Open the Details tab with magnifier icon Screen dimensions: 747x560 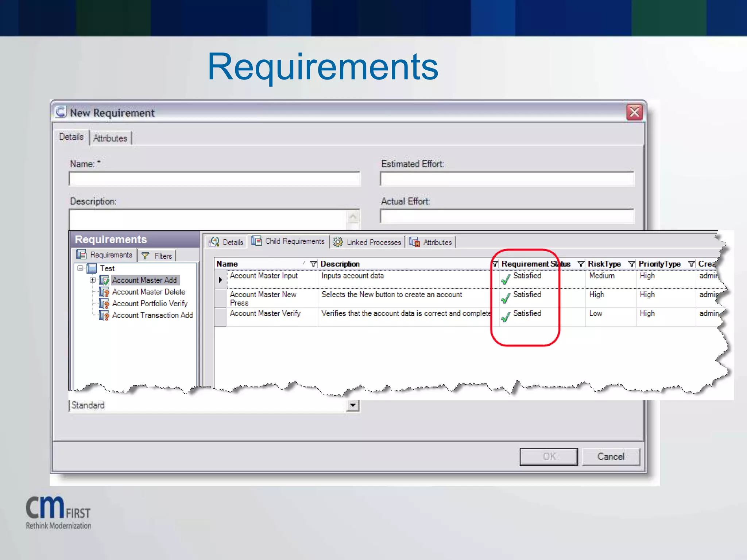tap(226, 242)
